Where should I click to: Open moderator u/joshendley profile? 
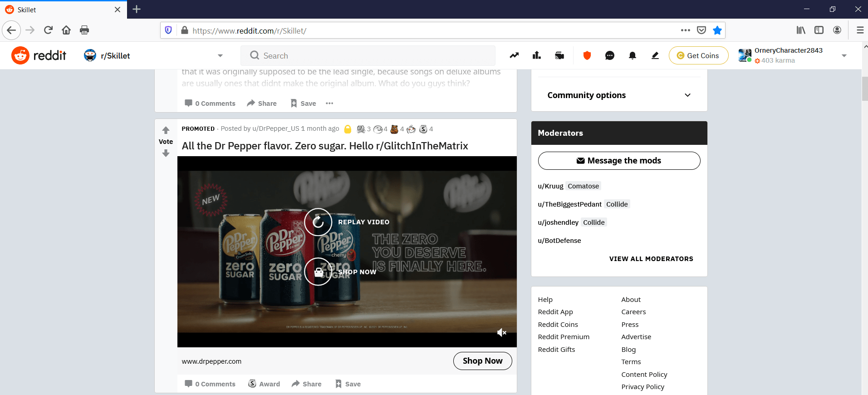558,222
